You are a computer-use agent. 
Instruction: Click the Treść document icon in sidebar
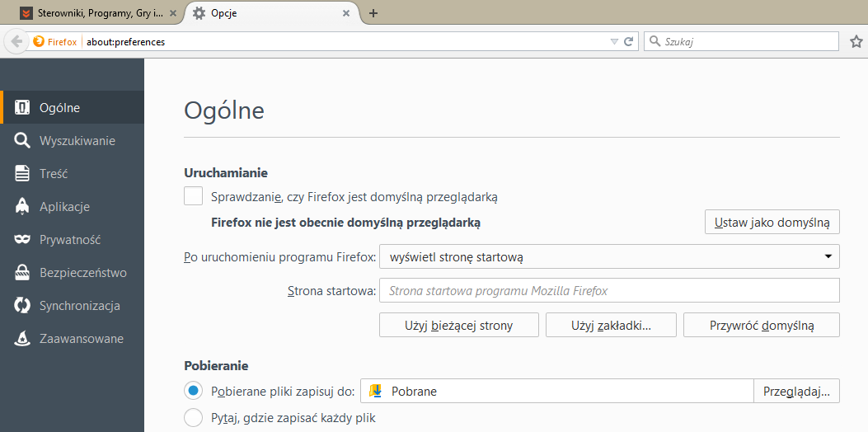[22, 173]
